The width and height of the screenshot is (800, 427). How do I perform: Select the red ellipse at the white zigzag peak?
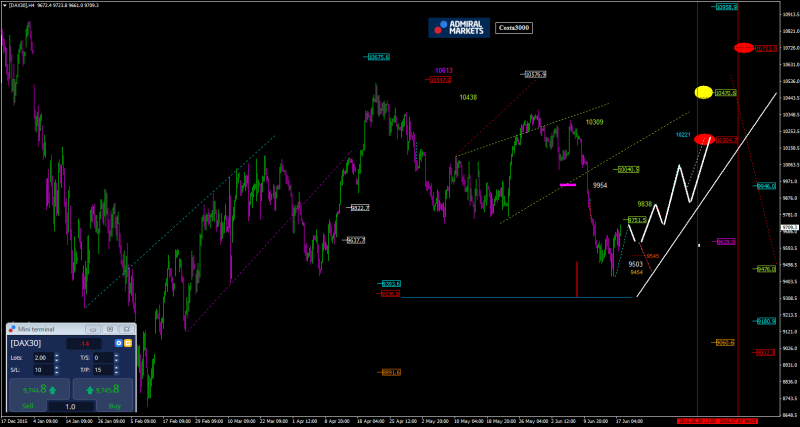click(704, 139)
